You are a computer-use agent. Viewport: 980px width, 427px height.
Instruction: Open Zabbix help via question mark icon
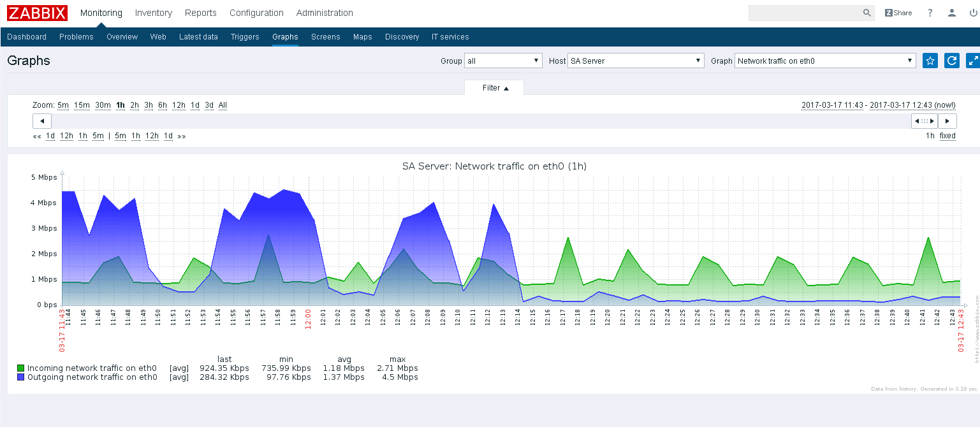[930, 13]
